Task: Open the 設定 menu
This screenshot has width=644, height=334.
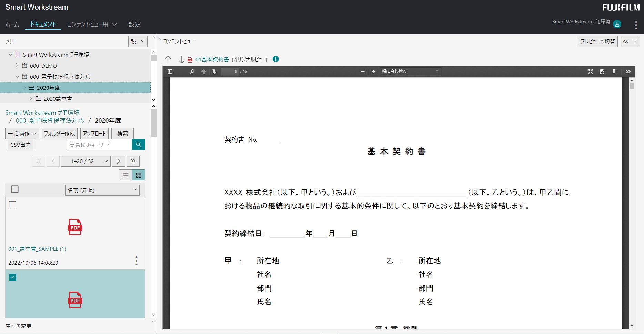Action: click(135, 24)
